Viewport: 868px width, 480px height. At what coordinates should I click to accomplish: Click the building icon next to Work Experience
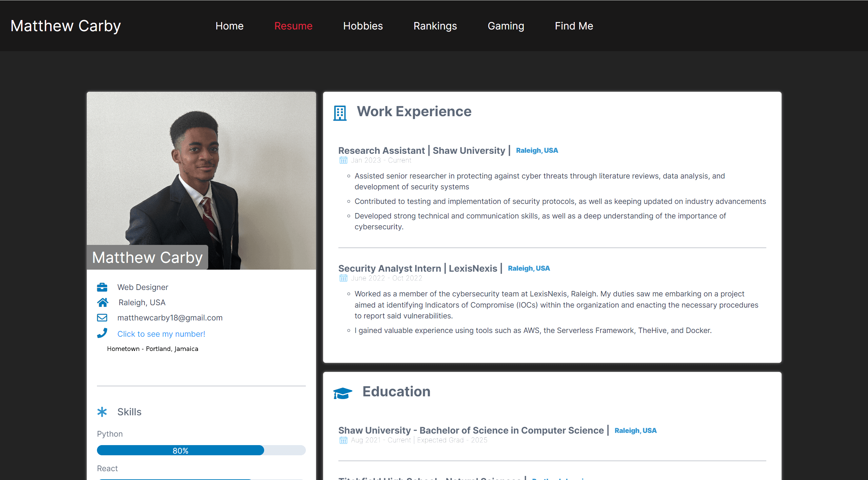tap(340, 113)
